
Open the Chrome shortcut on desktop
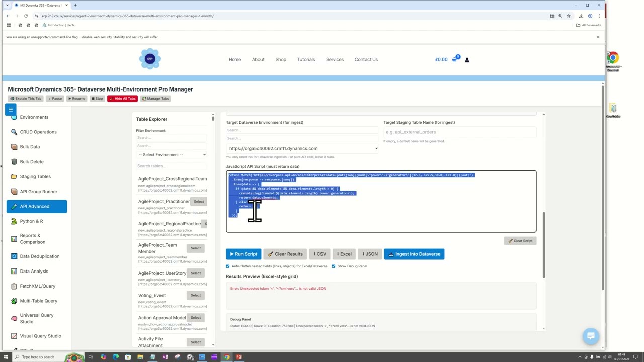(613, 61)
